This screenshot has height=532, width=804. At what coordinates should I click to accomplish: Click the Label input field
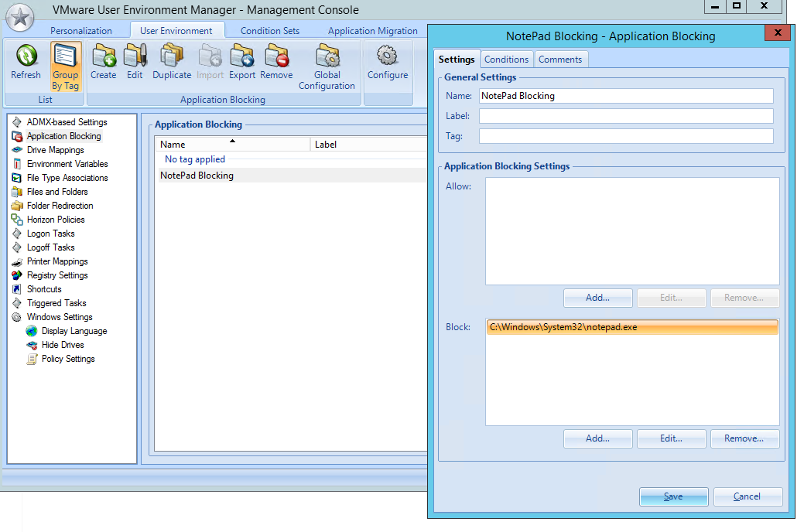click(x=626, y=116)
